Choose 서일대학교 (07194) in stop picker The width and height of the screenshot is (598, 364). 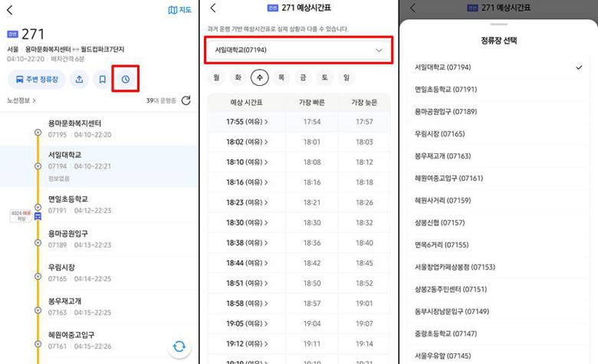point(499,67)
